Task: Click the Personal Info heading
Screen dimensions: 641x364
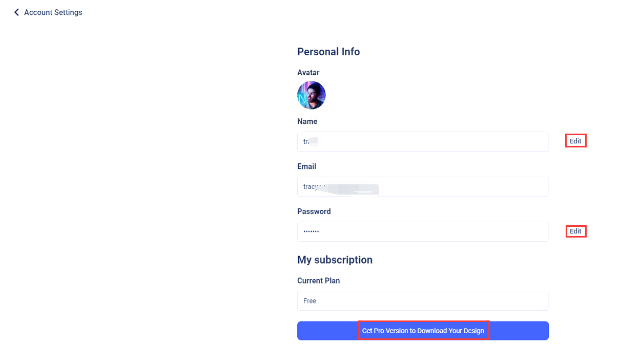Action: pyautogui.click(x=328, y=52)
